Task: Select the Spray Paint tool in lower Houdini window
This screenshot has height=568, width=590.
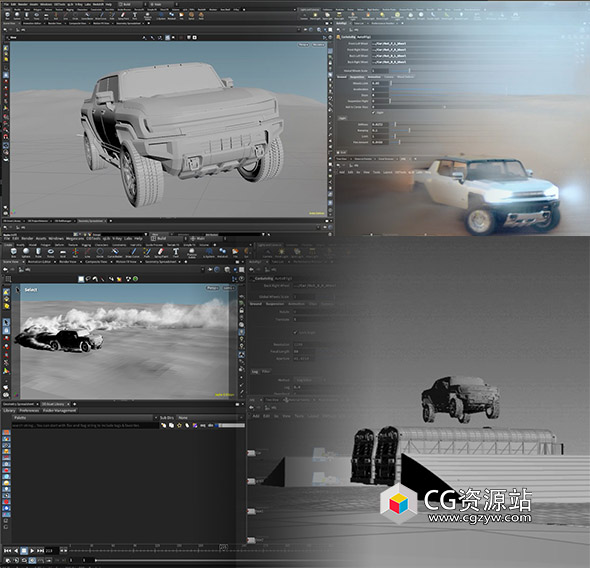Action: [161, 252]
